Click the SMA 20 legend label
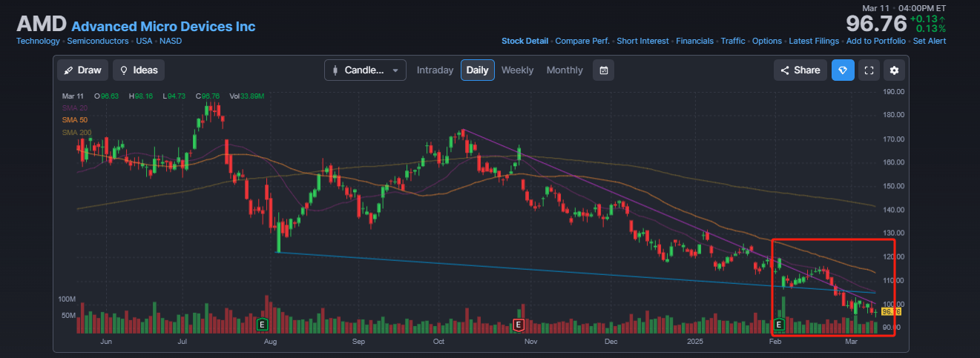 pos(74,108)
